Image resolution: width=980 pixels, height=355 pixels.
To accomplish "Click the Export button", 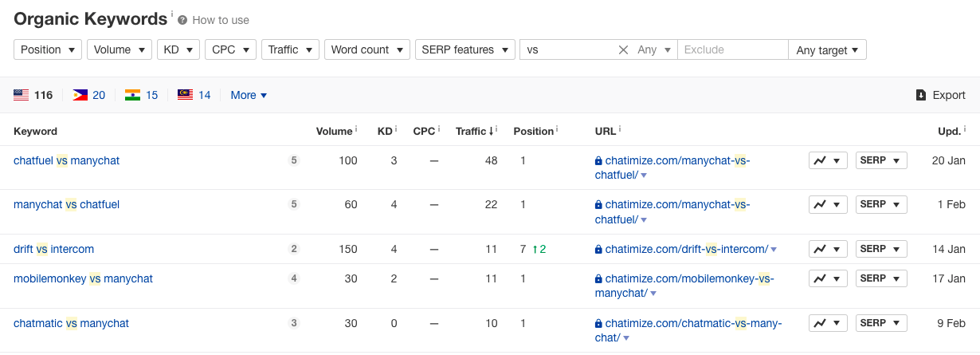I will click(940, 95).
